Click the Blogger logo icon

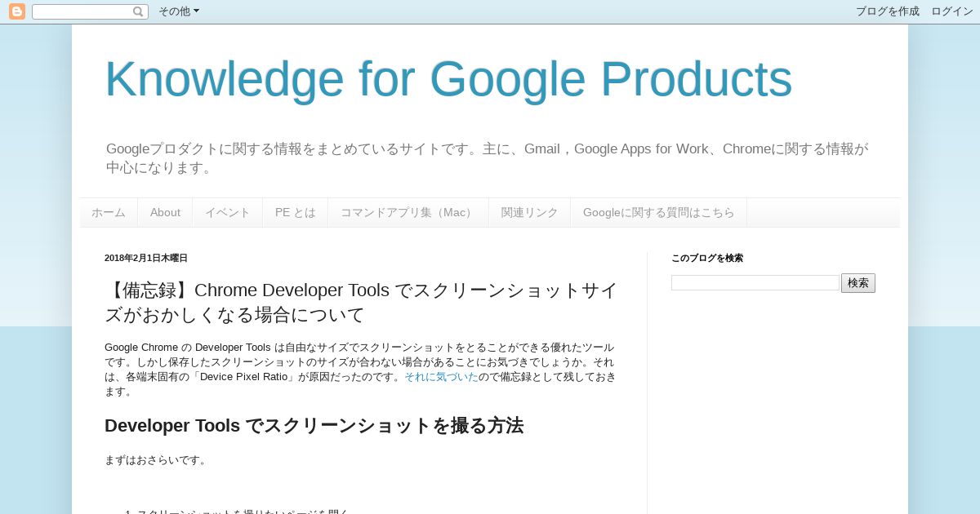click(x=17, y=11)
